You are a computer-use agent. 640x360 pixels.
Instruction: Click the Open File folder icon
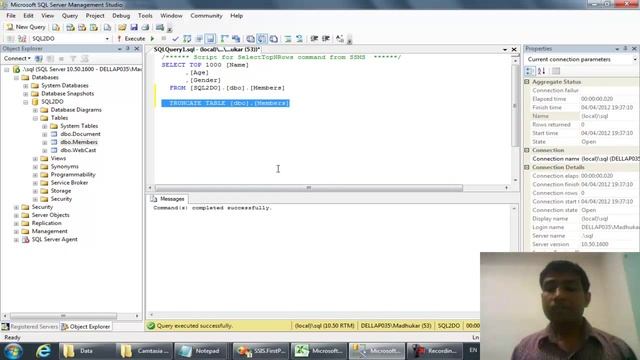(x=122, y=27)
